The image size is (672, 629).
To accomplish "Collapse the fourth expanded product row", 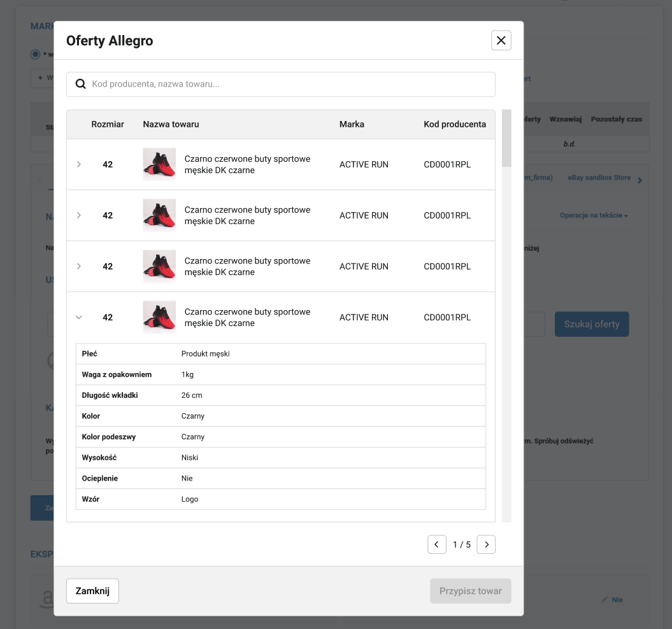I will (79, 317).
